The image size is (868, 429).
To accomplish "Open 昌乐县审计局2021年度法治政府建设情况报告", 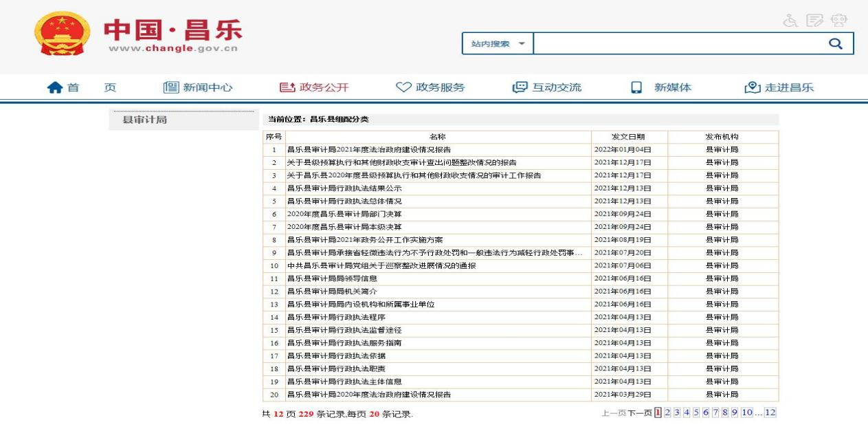I will (368, 149).
